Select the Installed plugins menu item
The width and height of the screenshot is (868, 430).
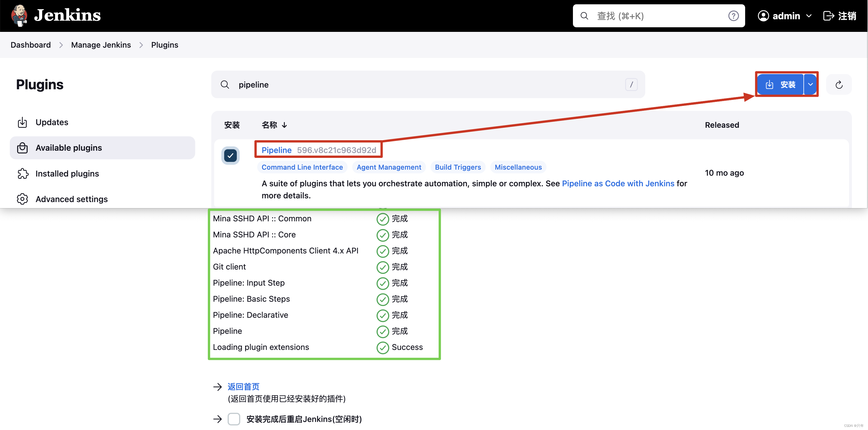coord(66,173)
